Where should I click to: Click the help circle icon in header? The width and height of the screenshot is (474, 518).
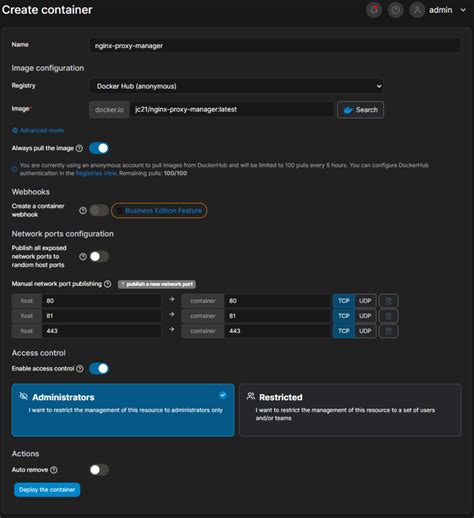(395, 10)
